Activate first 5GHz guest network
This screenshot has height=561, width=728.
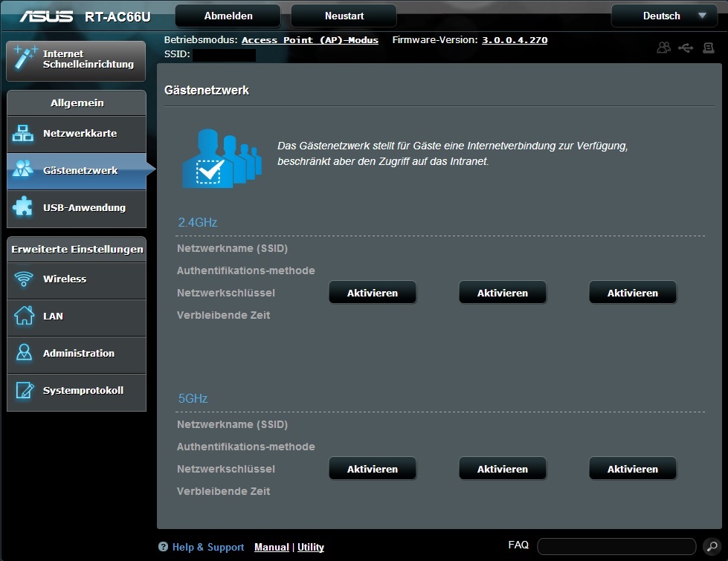pyautogui.click(x=373, y=469)
